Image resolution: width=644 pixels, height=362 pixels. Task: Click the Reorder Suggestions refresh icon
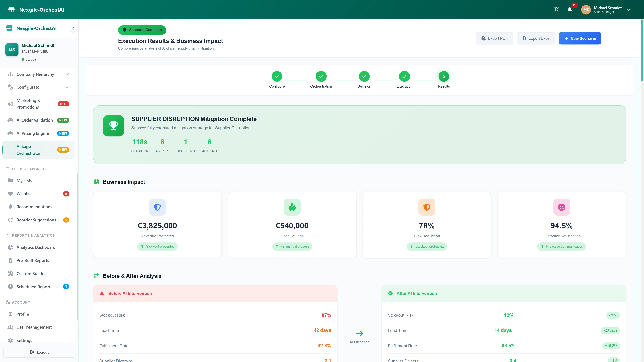click(10, 220)
